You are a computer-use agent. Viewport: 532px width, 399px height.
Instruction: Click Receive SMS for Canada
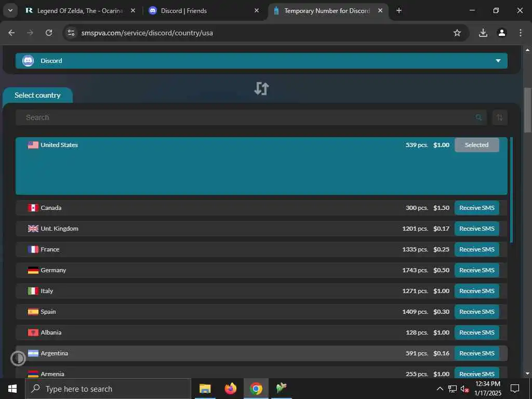[x=477, y=208]
